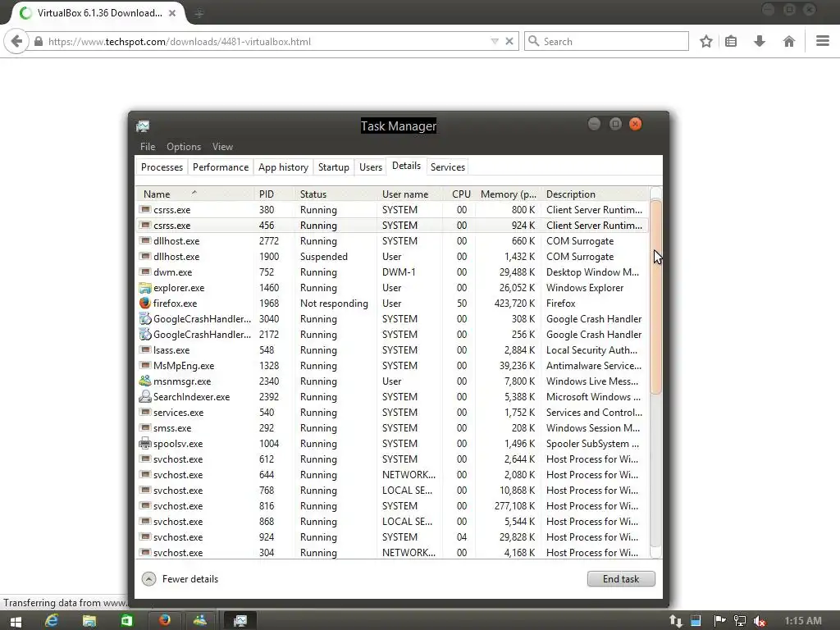This screenshot has height=630, width=840.
Task: Sort by the Name column header
Action: coord(194,194)
